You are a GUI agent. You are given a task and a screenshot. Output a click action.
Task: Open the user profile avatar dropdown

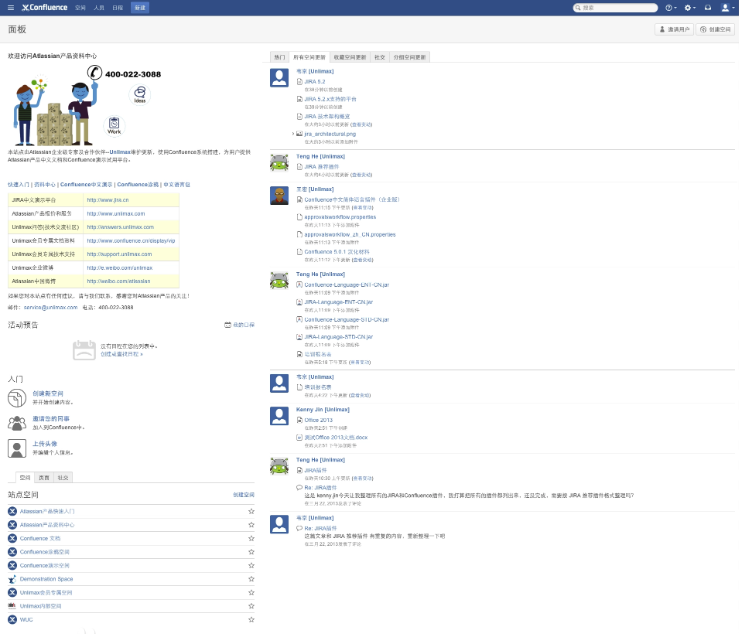[x=727, y=8]
